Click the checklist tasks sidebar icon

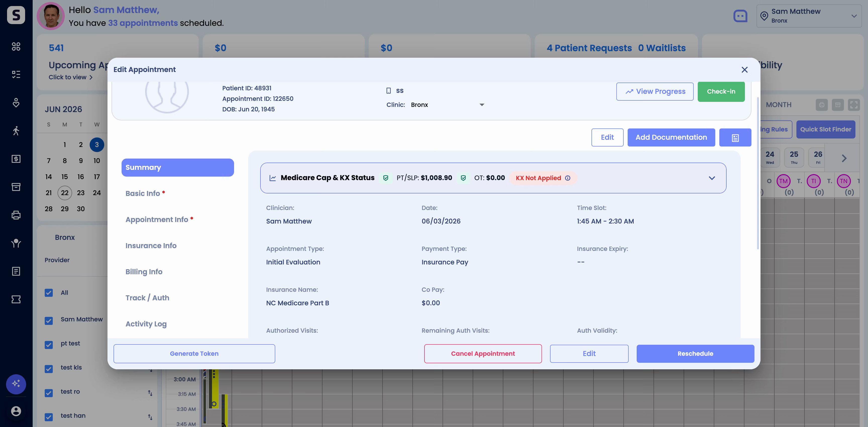click(16, 74)
